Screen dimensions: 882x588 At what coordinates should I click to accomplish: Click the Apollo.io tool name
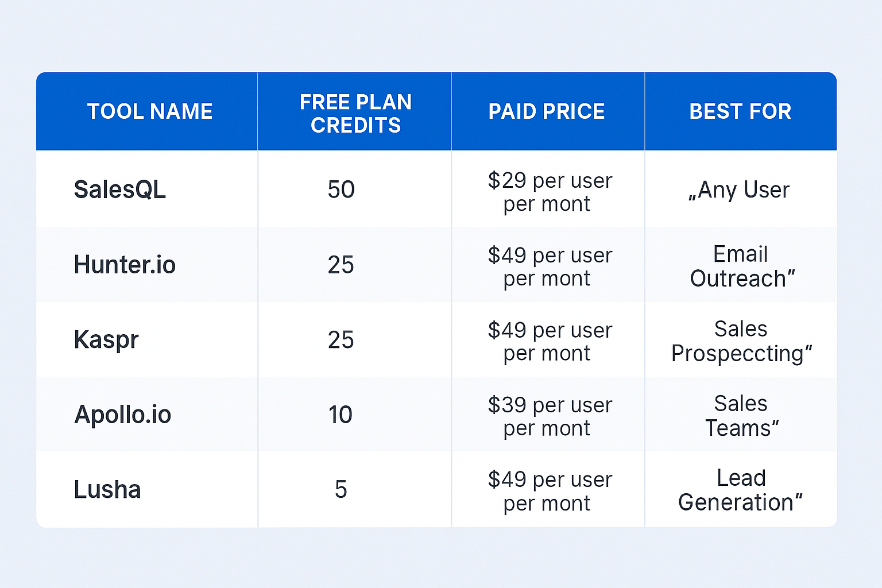pos(123,415)
